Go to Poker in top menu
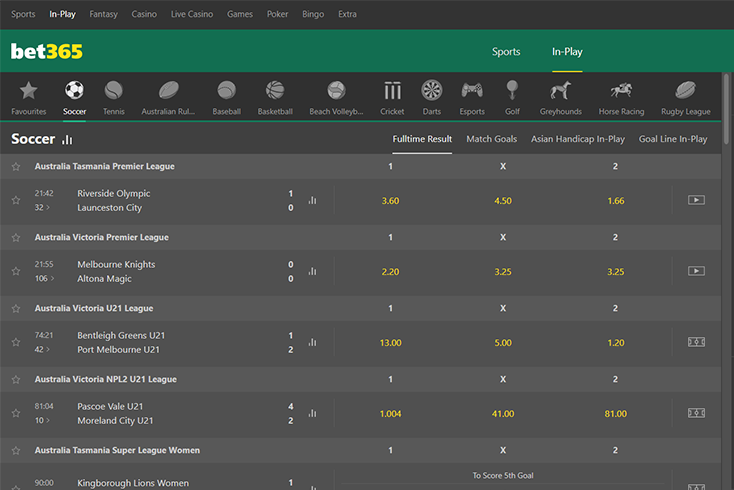Screen dimensions: 734x490 (x=277, y=14)
